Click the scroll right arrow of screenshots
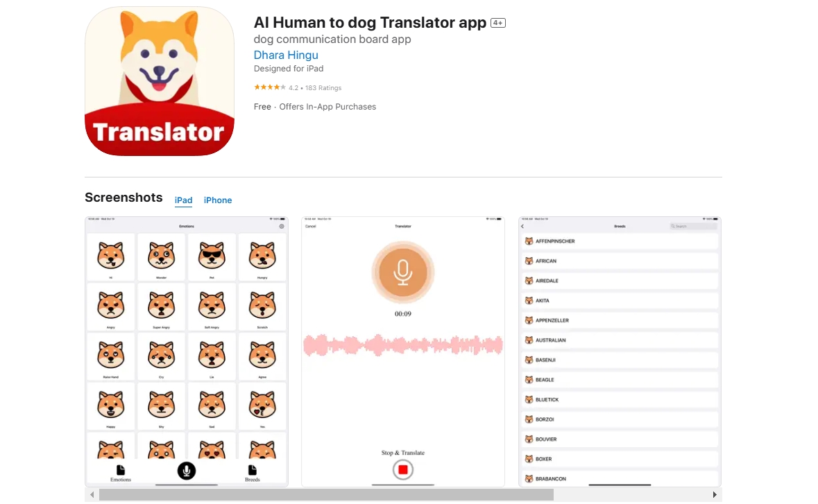818x504 pixels. 715,494
